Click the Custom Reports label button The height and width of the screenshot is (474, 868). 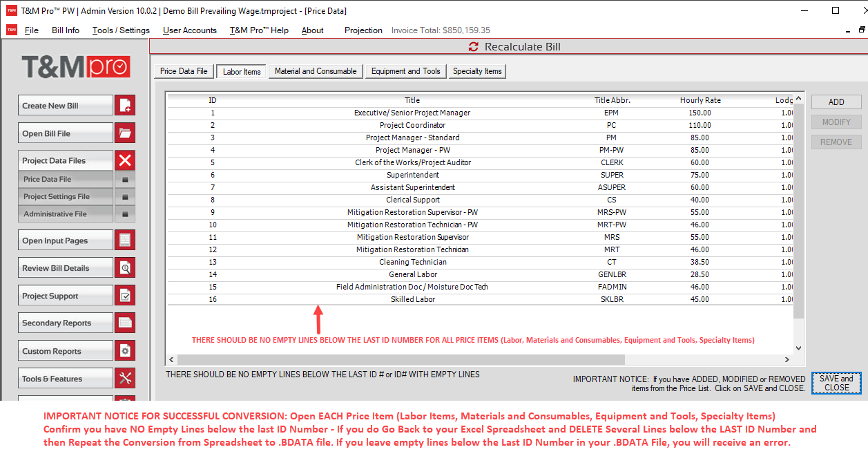click(x=65, y=351)
